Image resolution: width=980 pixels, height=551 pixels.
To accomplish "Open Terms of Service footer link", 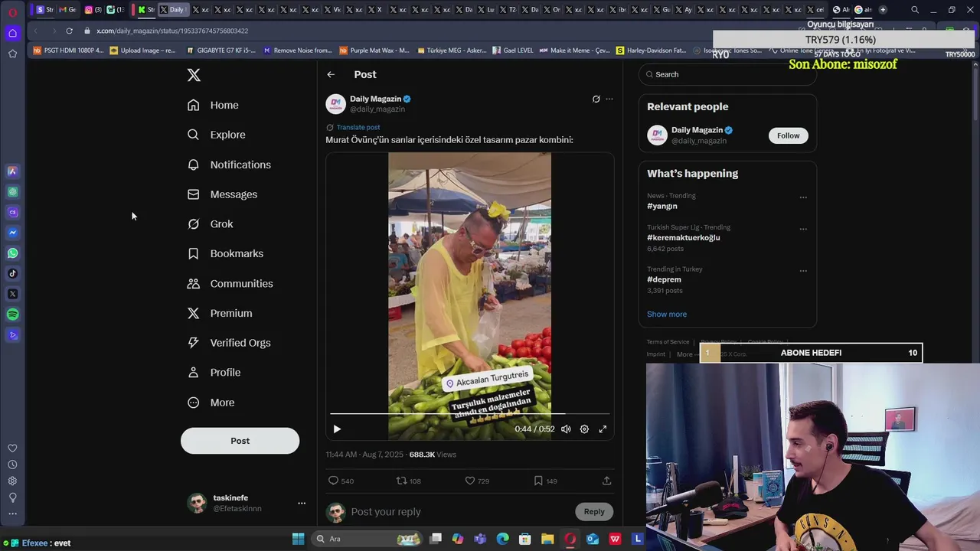I will tap(668, 342).
